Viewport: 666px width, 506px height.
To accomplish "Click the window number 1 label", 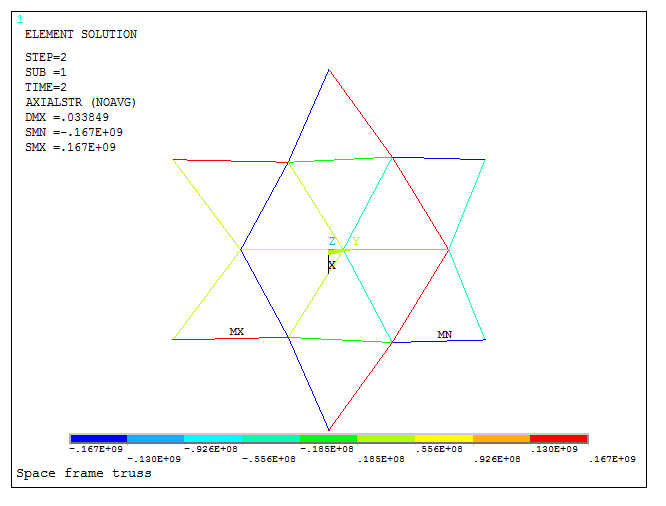I will point(20,19).
